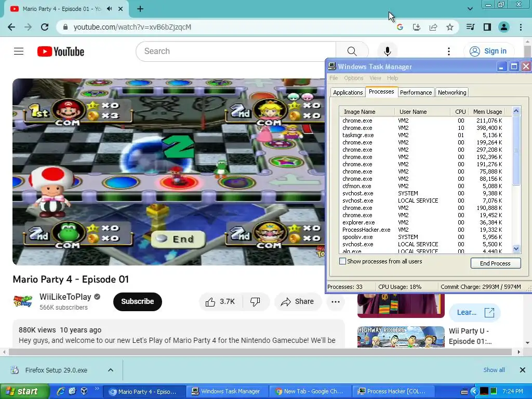Viewport: 532px width, 399px height.
Task: Expand hidden quick launch items chevron
Action: pos(97,389)
